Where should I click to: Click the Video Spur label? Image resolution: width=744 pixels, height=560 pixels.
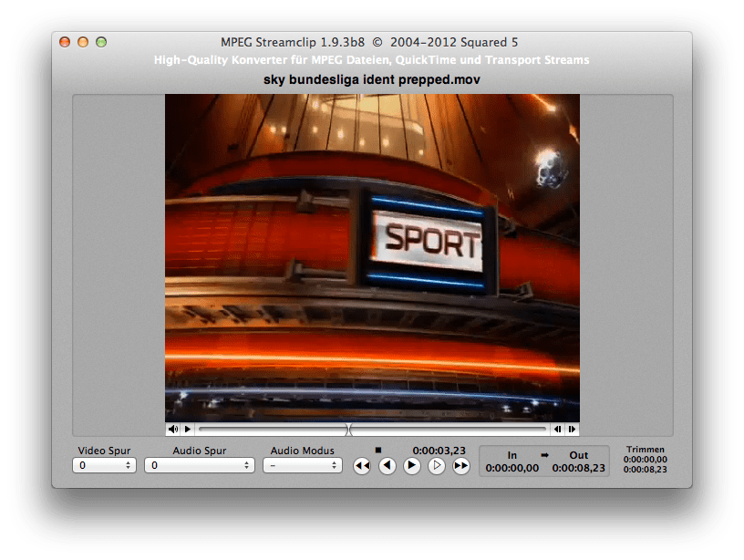[104, 451]
